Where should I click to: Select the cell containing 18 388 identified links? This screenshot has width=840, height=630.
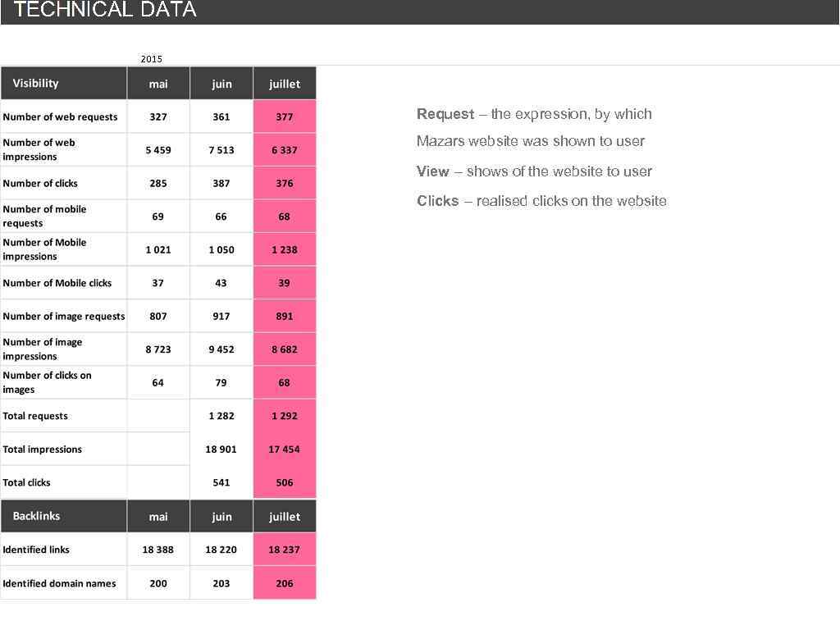tap(157, 550)
